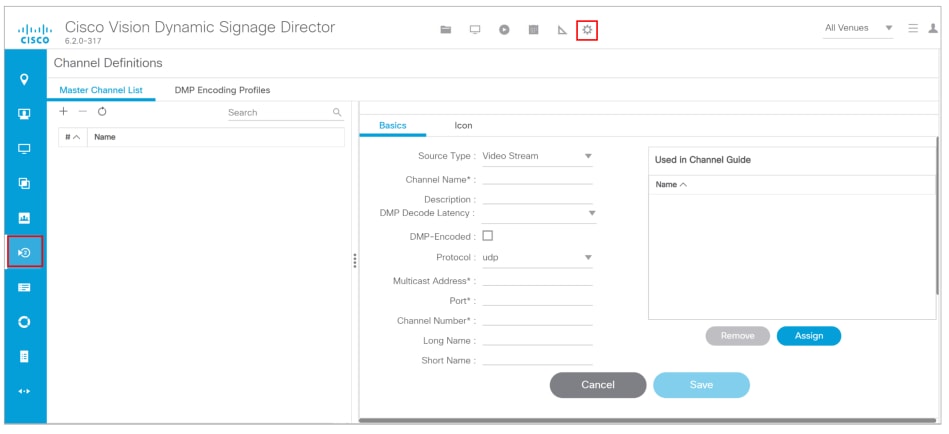The height and width of the screenshot is (434, 949).
Task: Enable the DMP-Encoded checkbox
Action: click(487, 235)
